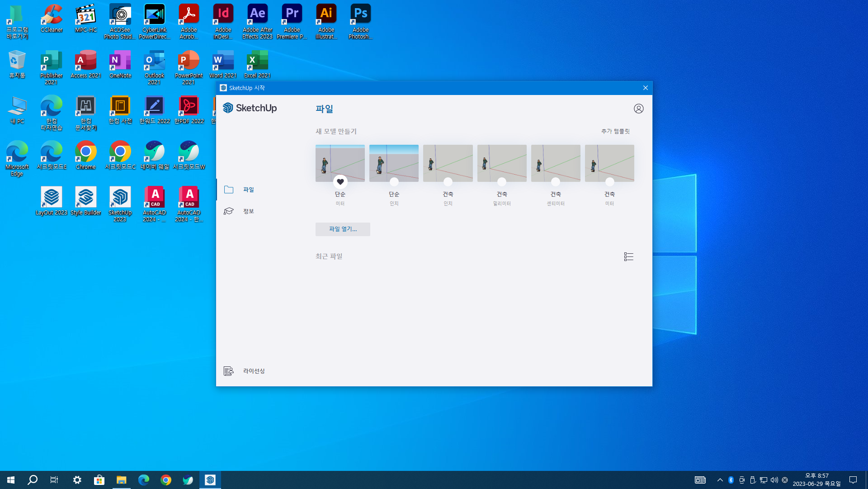The image size is (868, 489).
Task: Open the Licensing section icon
Action: point(228,371)
